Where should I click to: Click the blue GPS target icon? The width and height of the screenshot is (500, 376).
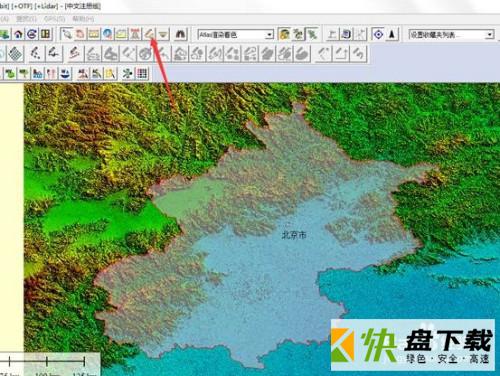click(x=378, y=34)
